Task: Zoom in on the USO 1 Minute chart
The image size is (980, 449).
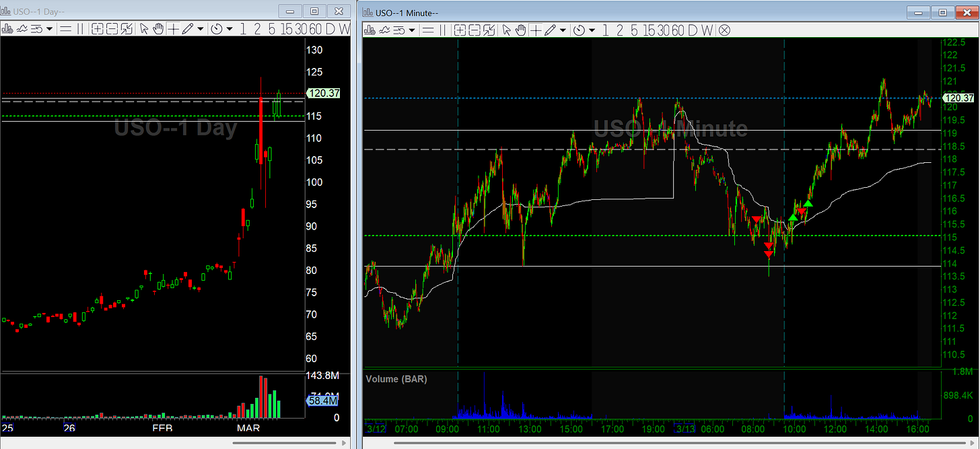Action: click(x=460, y=29)
